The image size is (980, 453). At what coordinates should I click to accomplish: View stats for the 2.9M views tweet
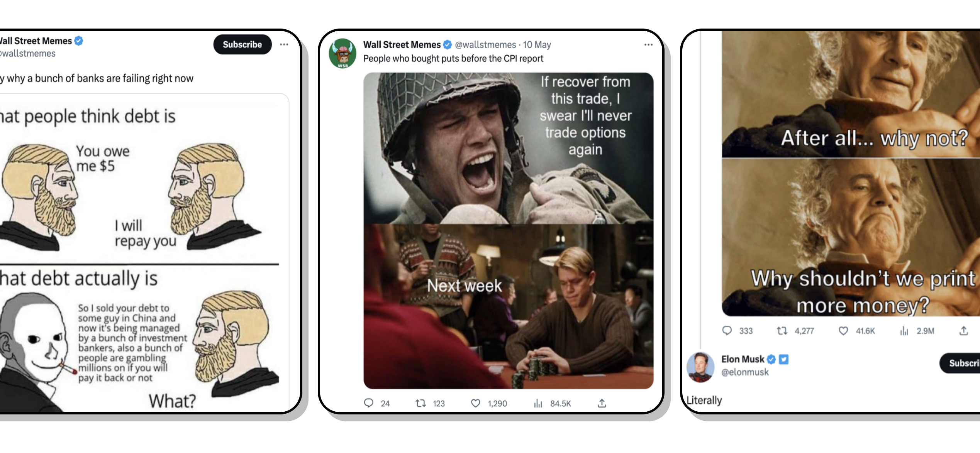click(904, 331)
